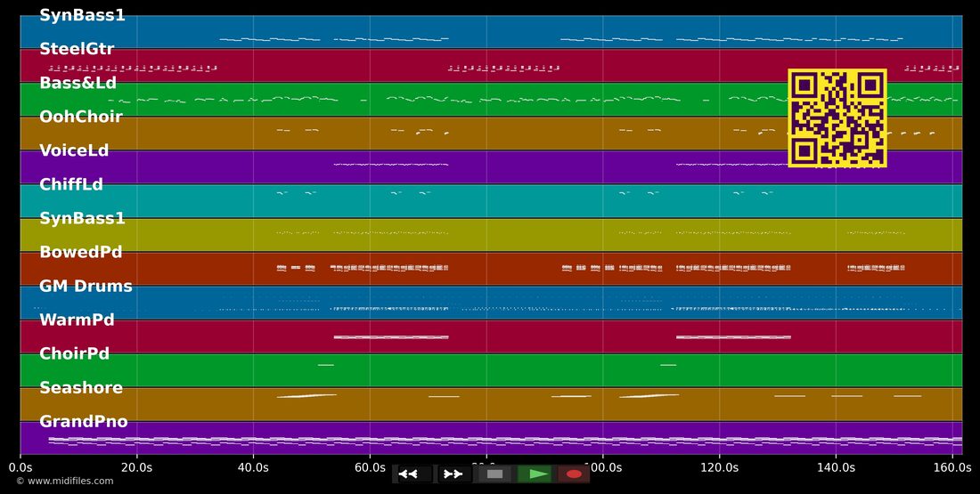Click the 40.0s time axis marker

[253, 467]
